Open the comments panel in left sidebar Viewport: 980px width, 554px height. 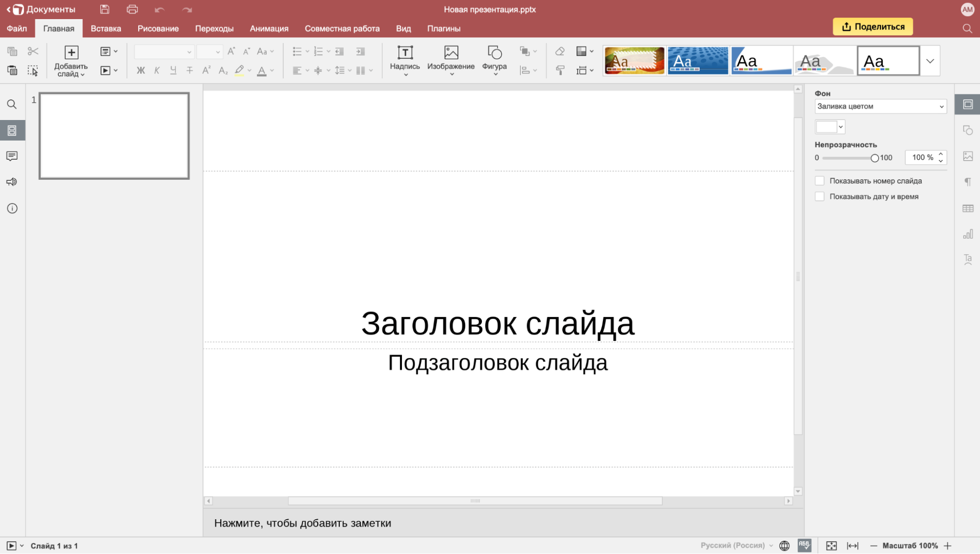click(x=12, y=156)
